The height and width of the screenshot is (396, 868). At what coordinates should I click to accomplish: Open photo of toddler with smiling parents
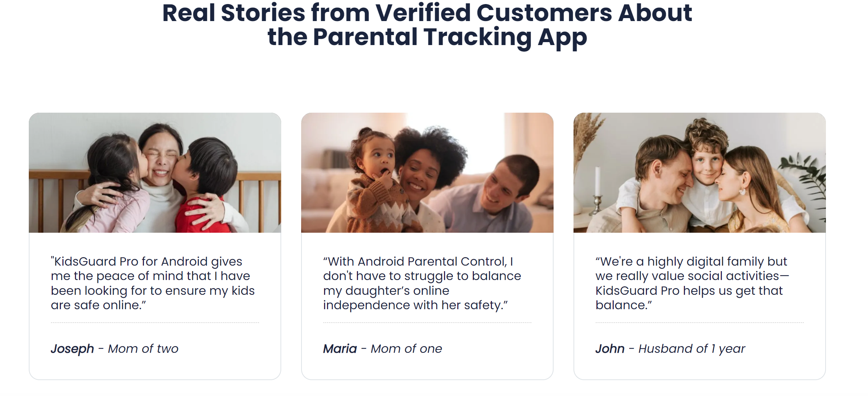427,173
